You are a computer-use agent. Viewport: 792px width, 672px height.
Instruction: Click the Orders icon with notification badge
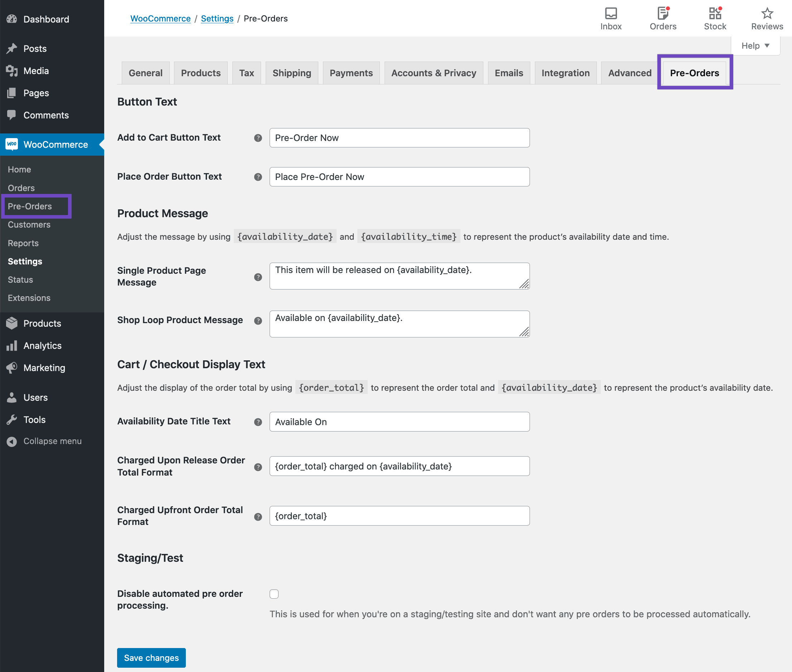(663, 13)
